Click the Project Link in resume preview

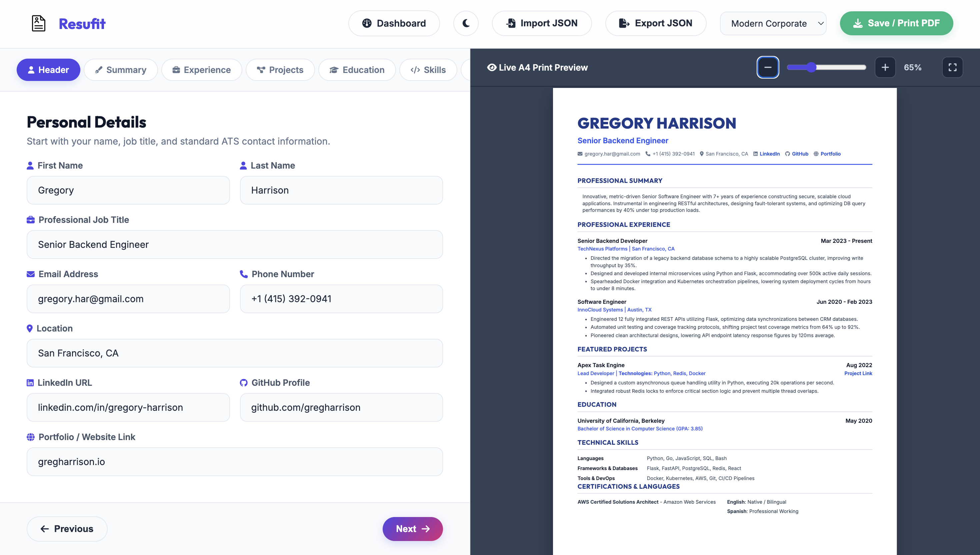click(x=858, y=373)
